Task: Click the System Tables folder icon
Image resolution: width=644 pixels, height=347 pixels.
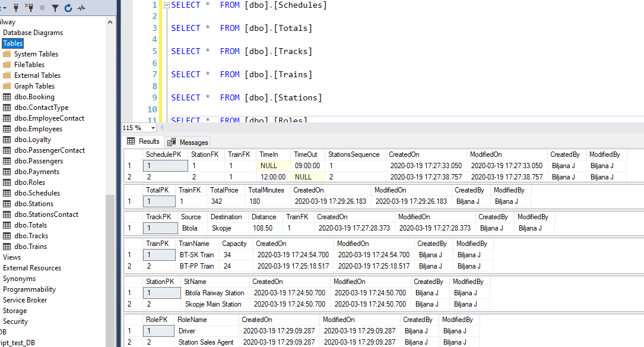Action: pos(7,54)
